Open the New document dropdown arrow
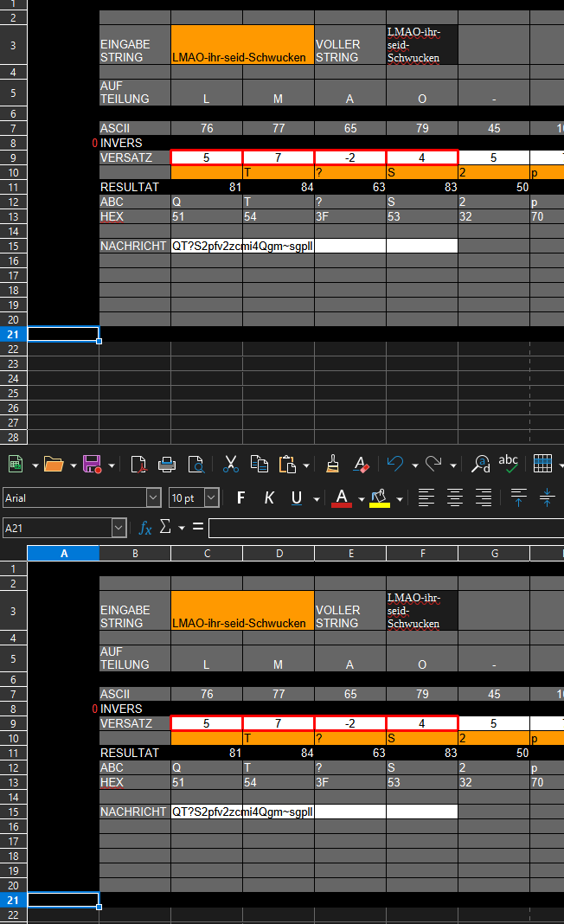This screenshot has height=924, width=564. (x=35, y=465)
